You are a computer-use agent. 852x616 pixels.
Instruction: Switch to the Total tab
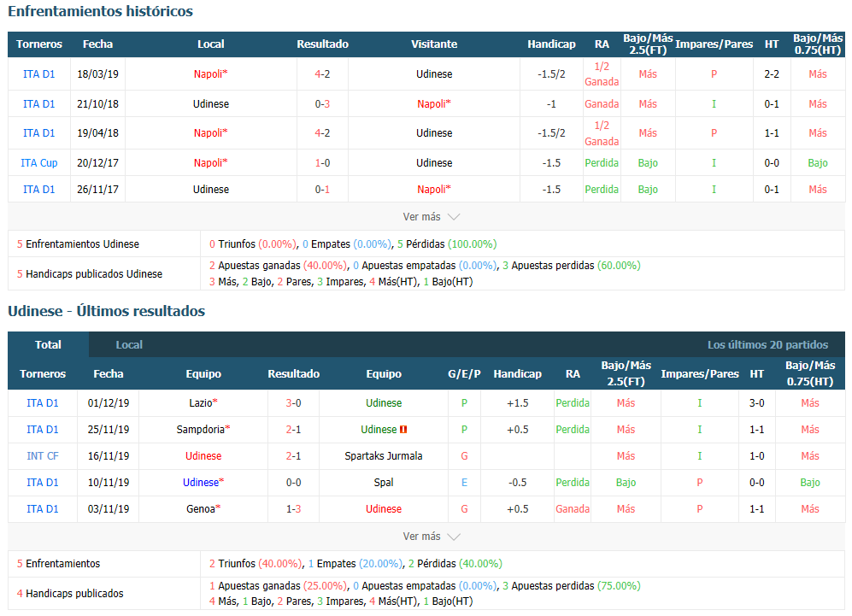click(x=48, y=344)
